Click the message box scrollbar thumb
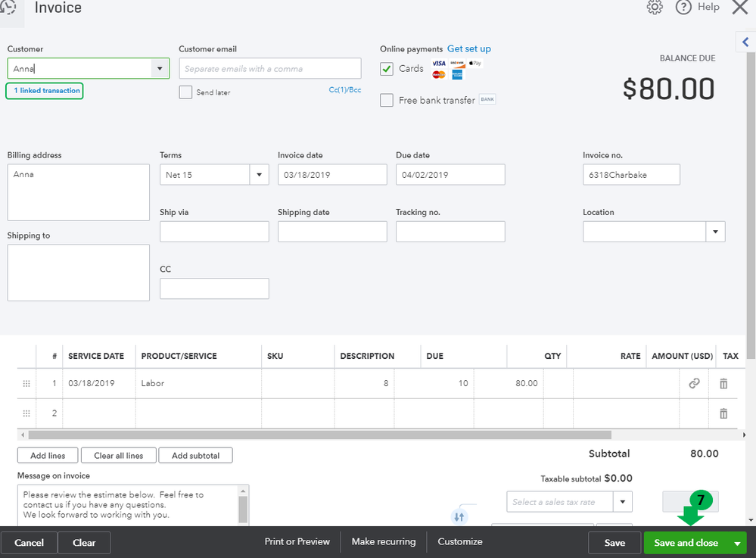 tap(243, 510)
